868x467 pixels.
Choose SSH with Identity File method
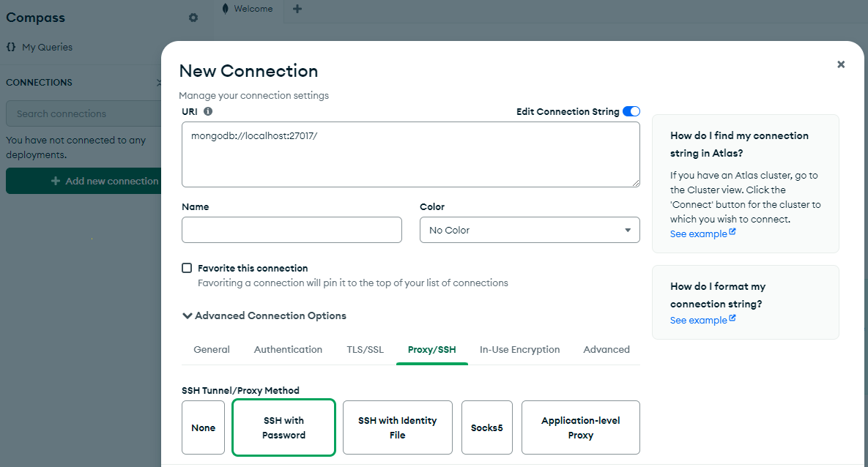tap(397, 427)
